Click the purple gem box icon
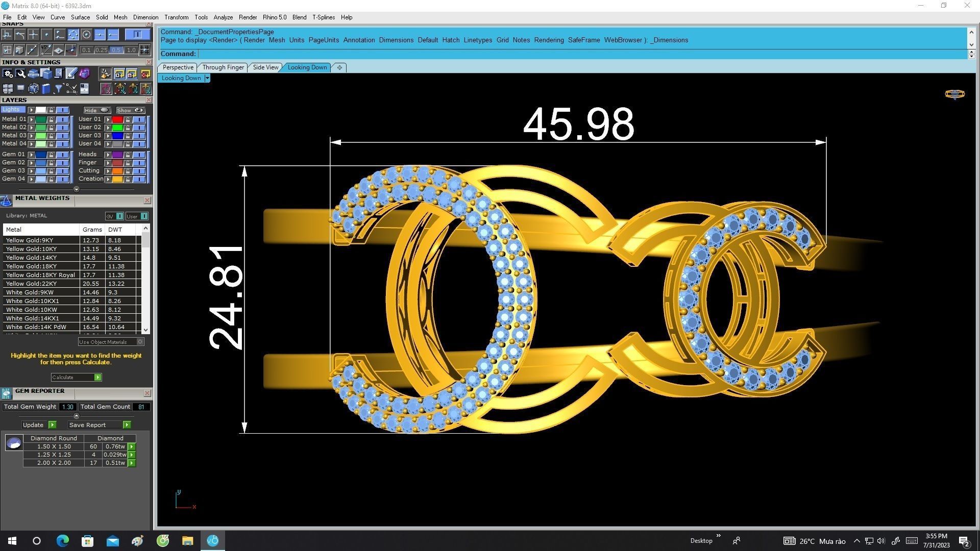Screen dimensions: 980x551 click(84, 73)
